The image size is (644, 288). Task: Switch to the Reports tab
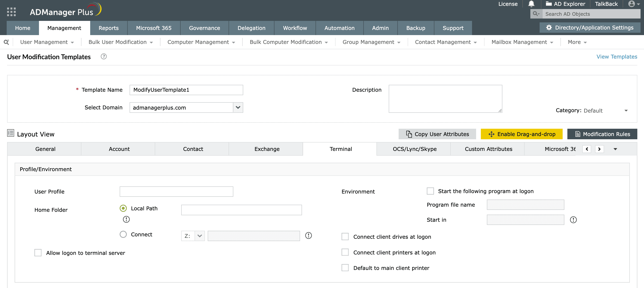click(108, 28)
